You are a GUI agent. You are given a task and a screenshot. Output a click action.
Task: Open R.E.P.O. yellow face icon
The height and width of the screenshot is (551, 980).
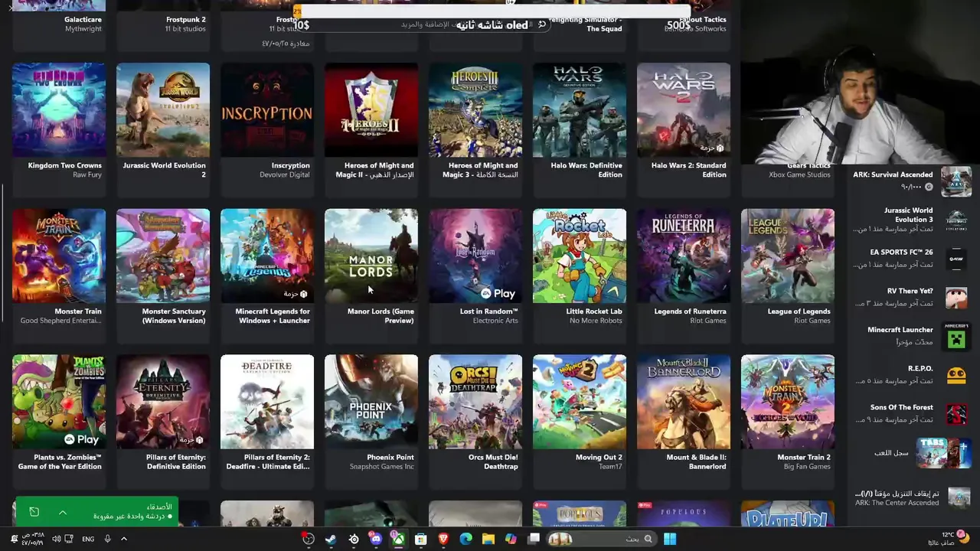tap(955, 375)
